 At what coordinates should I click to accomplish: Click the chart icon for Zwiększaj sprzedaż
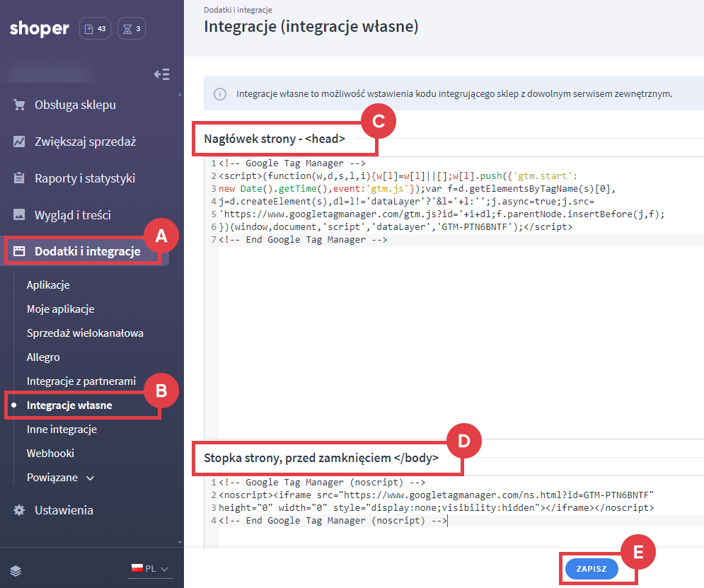(x=19, y=142)
